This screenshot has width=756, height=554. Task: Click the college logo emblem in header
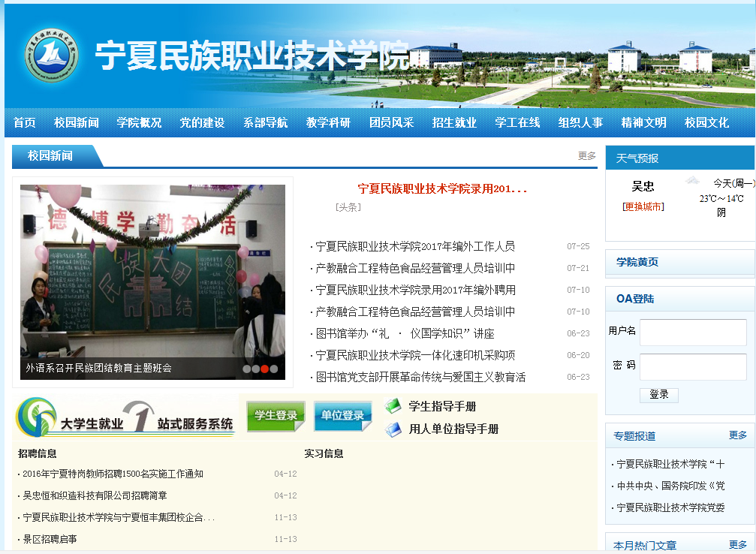tap(51, 56)
